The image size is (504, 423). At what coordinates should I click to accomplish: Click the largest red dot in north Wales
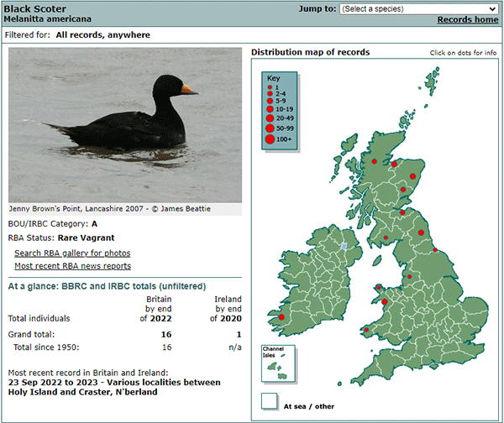tap(385, 301)
